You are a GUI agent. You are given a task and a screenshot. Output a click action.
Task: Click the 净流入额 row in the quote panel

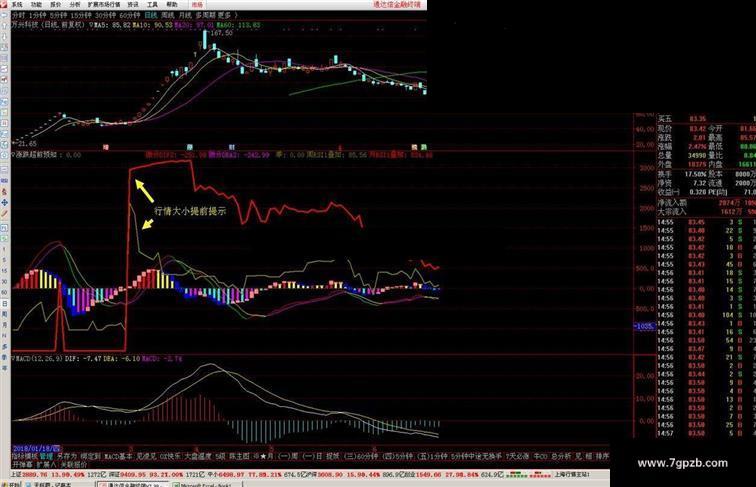706,203
